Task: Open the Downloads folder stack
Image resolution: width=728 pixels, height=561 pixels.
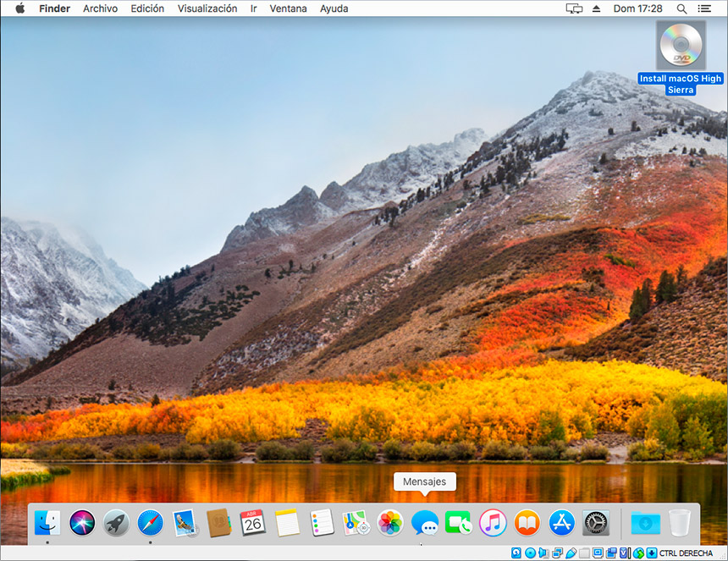Action: [645, 523]
